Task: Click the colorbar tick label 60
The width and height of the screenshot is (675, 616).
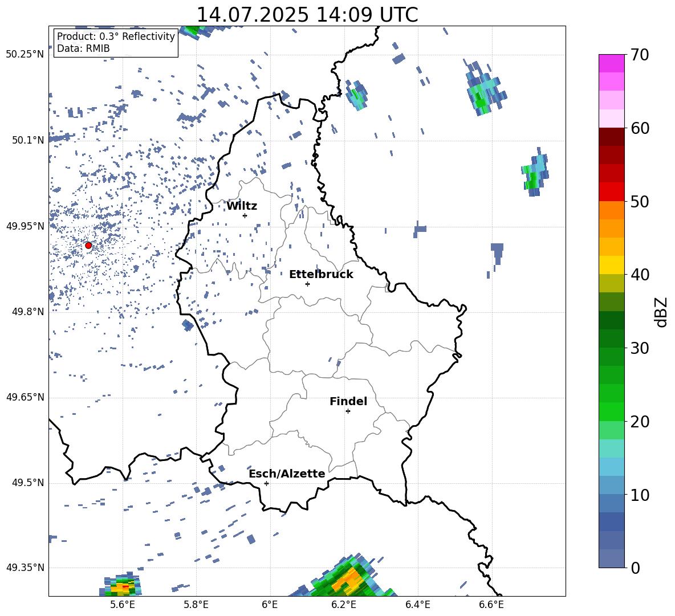Action: point(640,128)
